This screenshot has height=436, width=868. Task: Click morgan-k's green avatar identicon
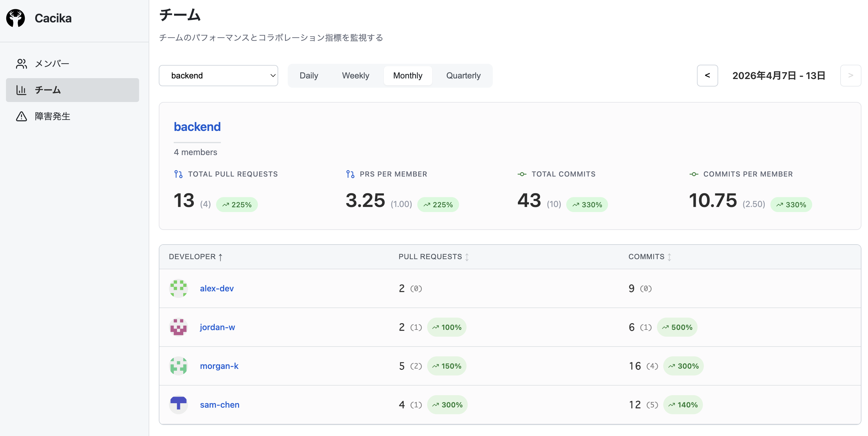click(178, 366)
